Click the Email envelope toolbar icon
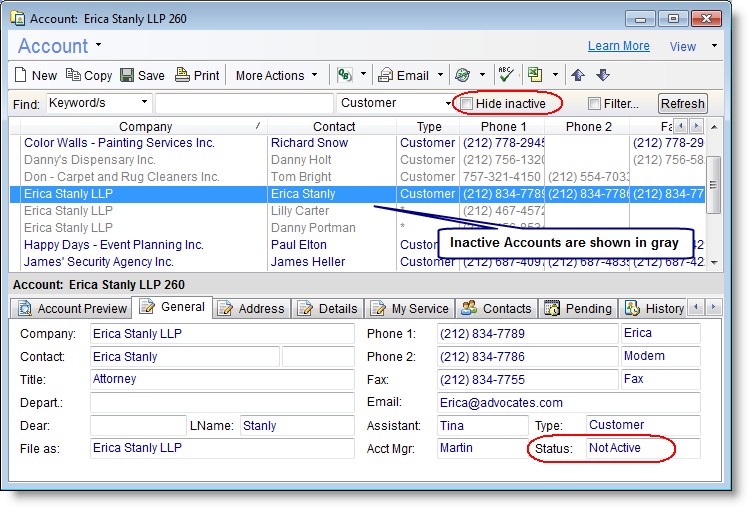748x507 pixels. click(x=403, y=75)
